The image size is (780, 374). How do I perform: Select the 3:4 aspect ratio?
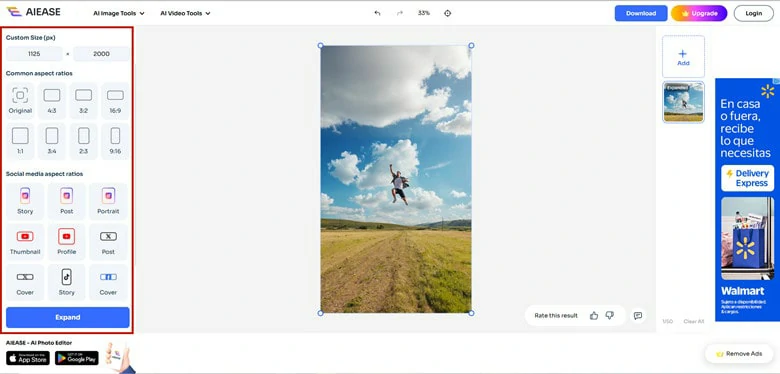pos(52,142)
